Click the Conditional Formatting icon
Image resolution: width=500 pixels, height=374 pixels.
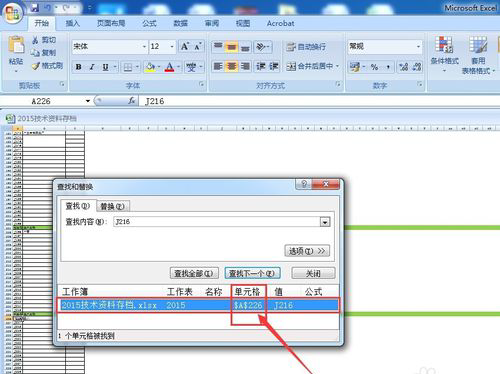pyautogui.click(x=444, y=45)
